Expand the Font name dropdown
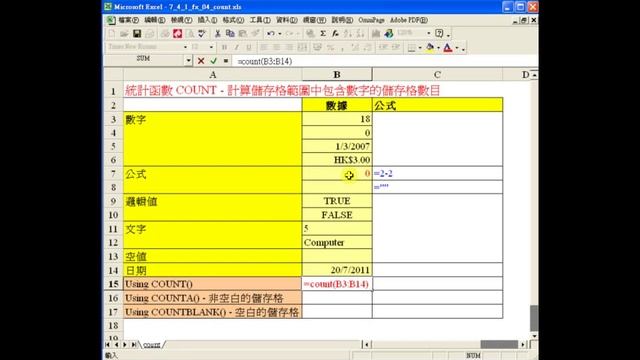Screen dimensions: 640x360 (185, 47)
